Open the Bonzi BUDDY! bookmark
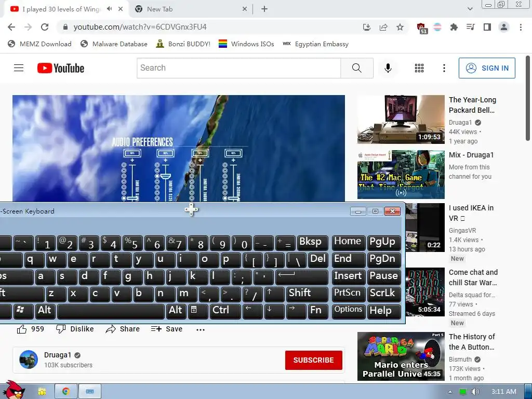The width and height of the screenshot is (532, 399). (x=183, y=44)
